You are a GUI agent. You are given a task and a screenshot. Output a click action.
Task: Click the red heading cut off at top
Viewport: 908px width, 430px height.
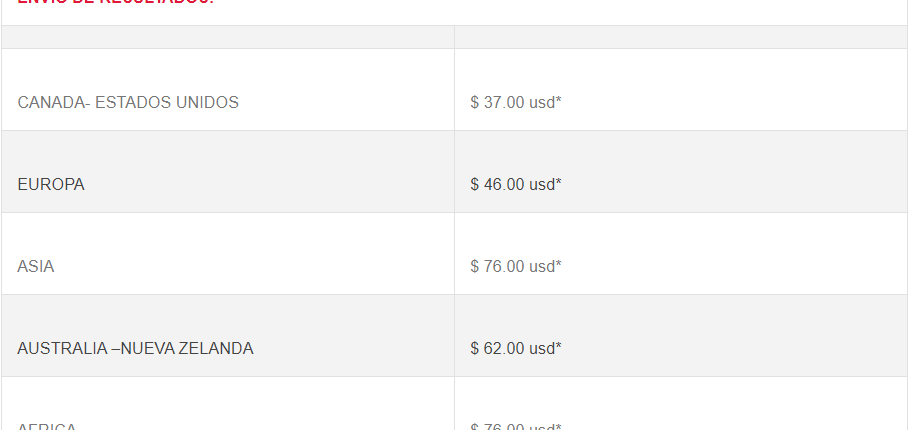click(x=116, y=2)
